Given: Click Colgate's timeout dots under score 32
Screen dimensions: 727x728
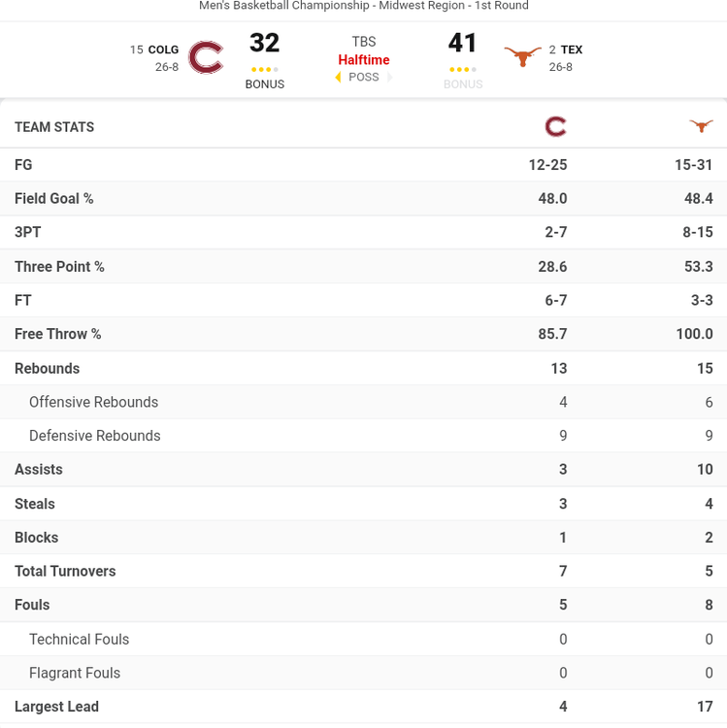Looking at the screenshot, I should (264, 70).
